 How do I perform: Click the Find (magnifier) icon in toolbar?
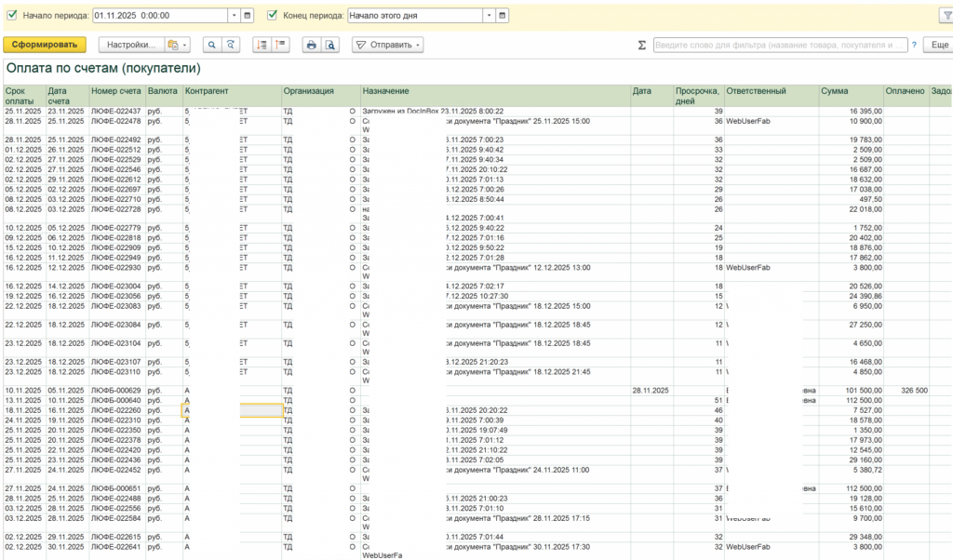point(211,45)
